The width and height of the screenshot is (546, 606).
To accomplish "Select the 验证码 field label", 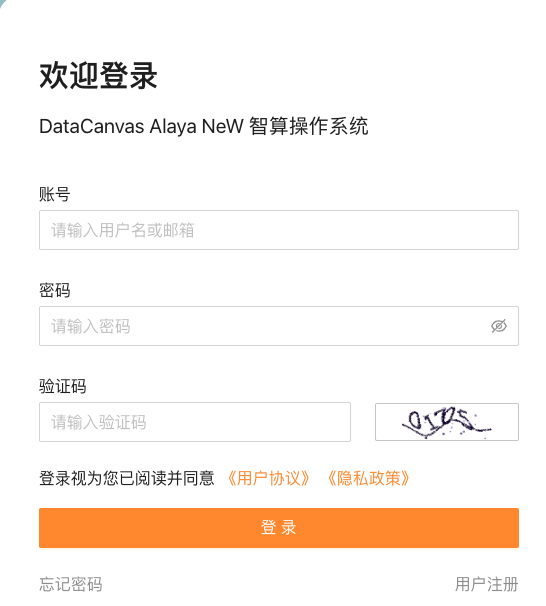I will click(x=63, y=386).
